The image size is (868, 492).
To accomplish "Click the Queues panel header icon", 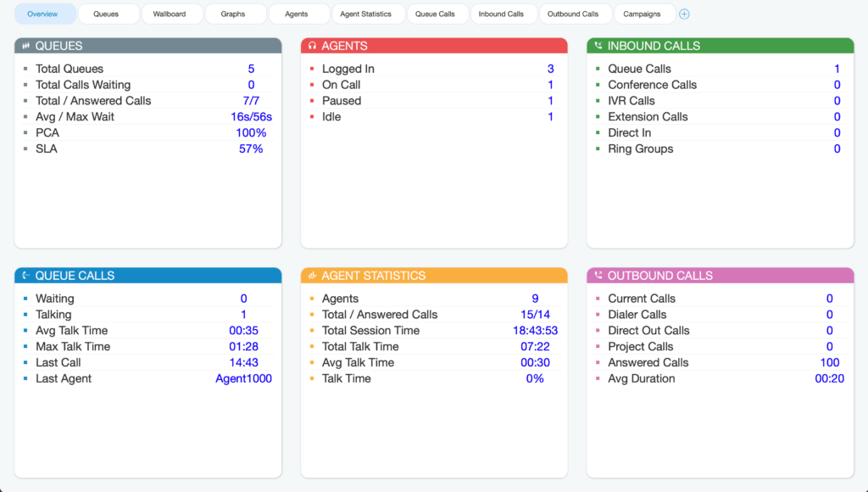I will [x=25, y=46].
